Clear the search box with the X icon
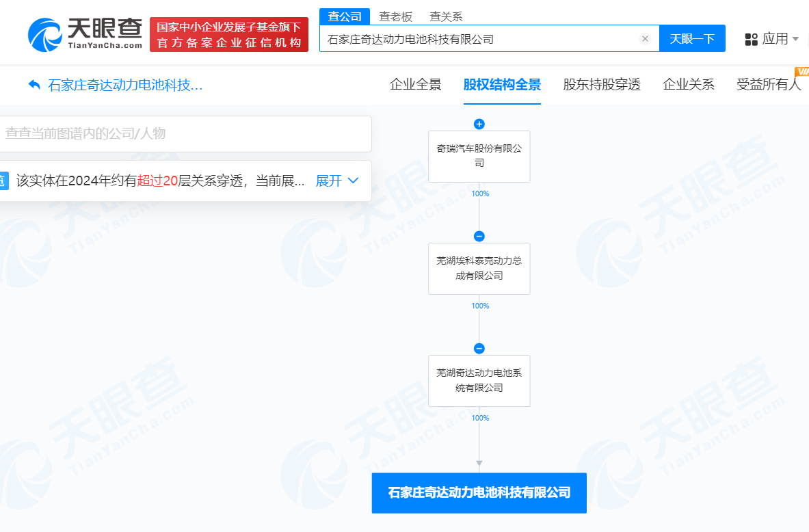The height and width of the screenshot is (532, 809). pos(645,38)
